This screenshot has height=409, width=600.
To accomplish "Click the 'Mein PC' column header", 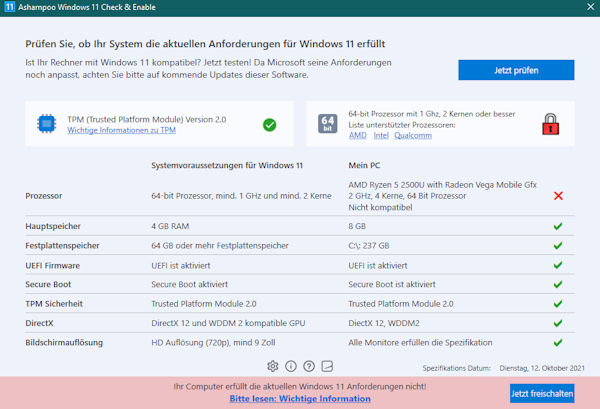I will 364,165.
